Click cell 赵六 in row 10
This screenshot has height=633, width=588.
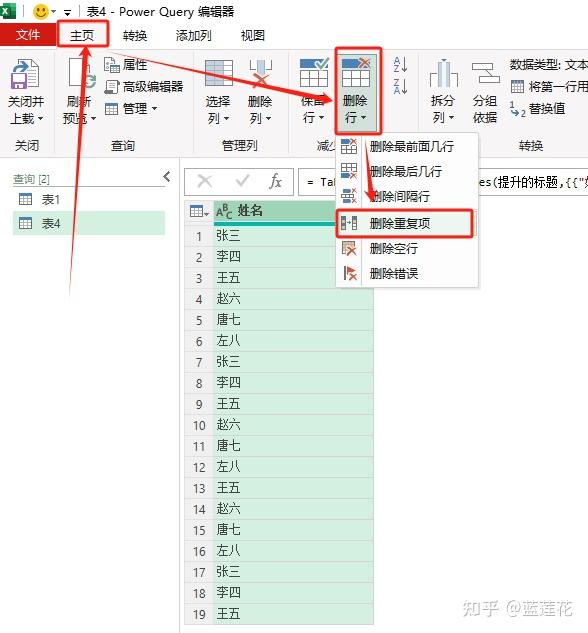pyautogui.click(x=293, y=425)
